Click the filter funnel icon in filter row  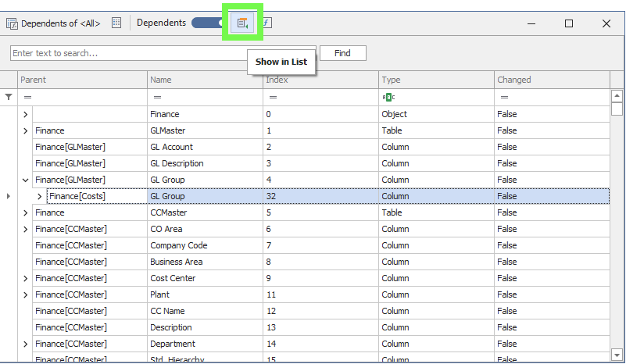click(9, 97)
